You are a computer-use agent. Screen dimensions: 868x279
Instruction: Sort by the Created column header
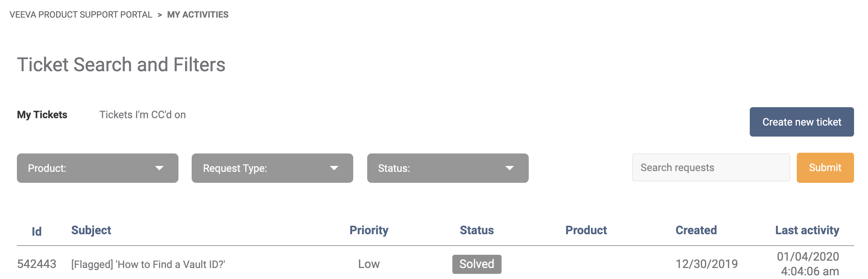click(x=696, y=230)
